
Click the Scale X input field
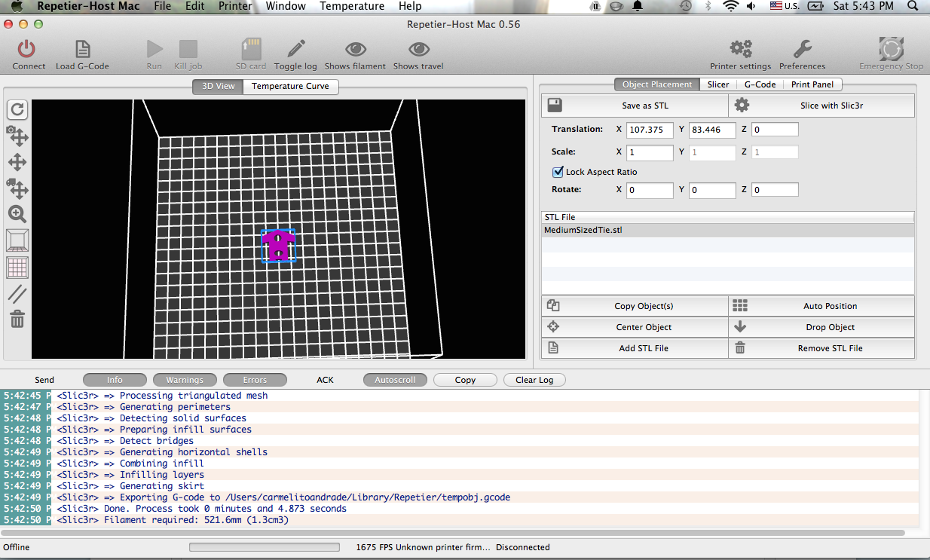click(x=650, y=152)
